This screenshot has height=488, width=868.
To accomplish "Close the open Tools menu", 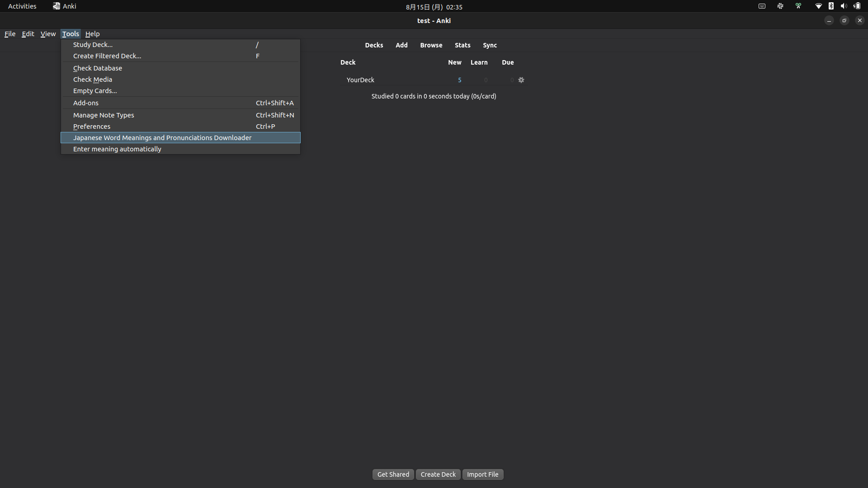I will pos(71,34).
